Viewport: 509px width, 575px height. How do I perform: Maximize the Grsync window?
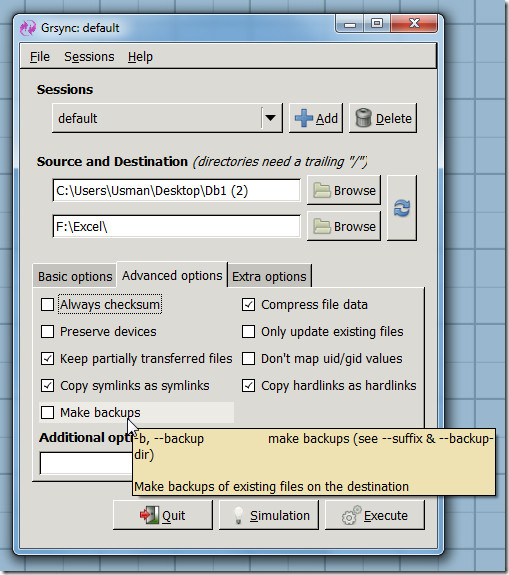[377, 24]
